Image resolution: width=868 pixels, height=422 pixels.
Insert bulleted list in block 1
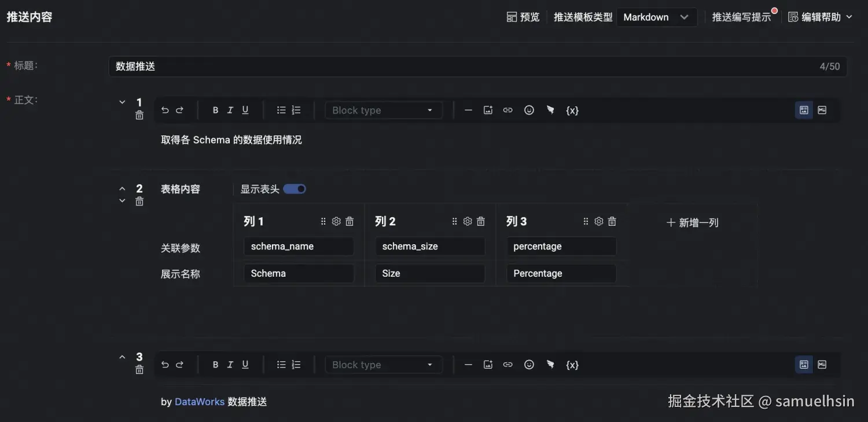point(281,110)
